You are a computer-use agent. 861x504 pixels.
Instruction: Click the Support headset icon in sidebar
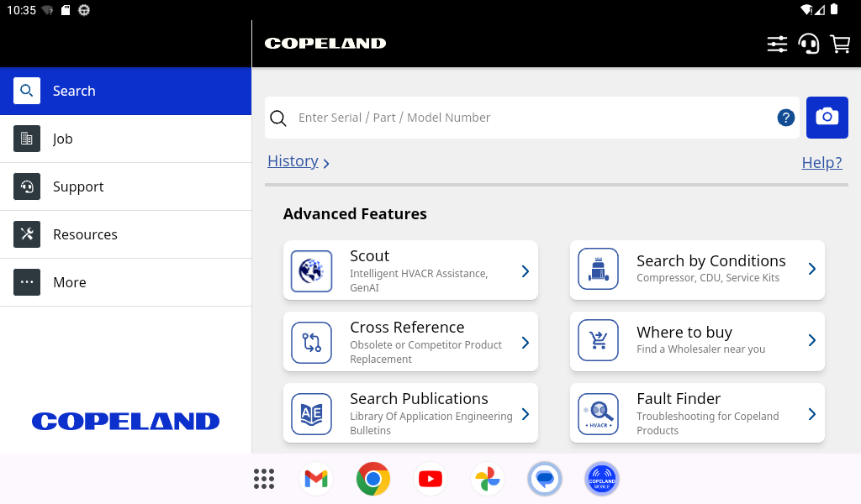pos(27,186)
